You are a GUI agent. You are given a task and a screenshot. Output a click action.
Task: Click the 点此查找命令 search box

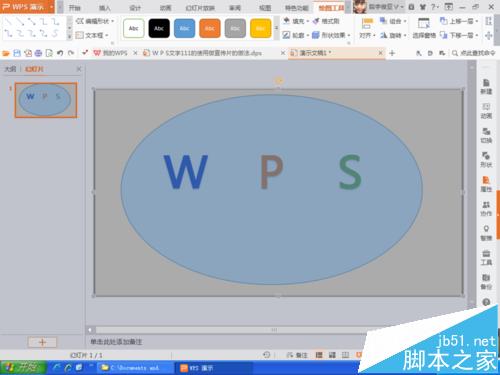coord(474,53)
